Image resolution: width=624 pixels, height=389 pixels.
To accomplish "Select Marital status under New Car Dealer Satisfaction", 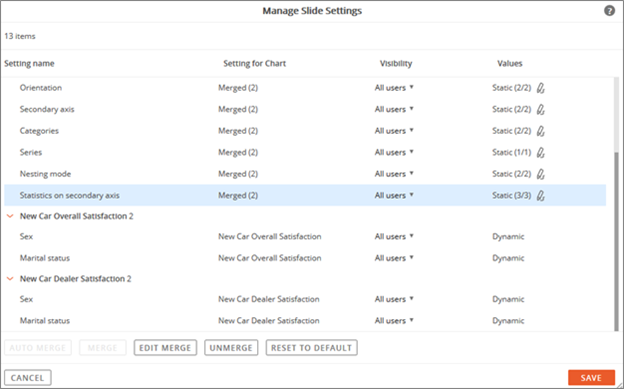I will click(x=305, y=321).
